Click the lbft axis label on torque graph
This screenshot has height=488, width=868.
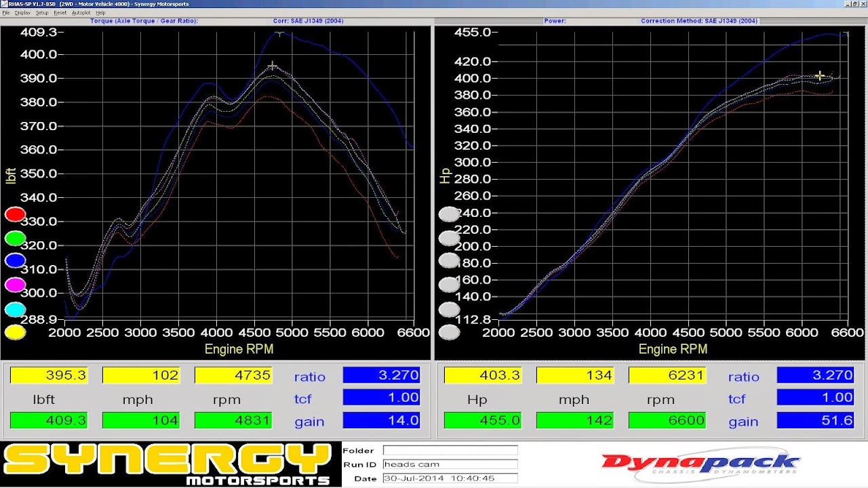click(x=10, y=176)
